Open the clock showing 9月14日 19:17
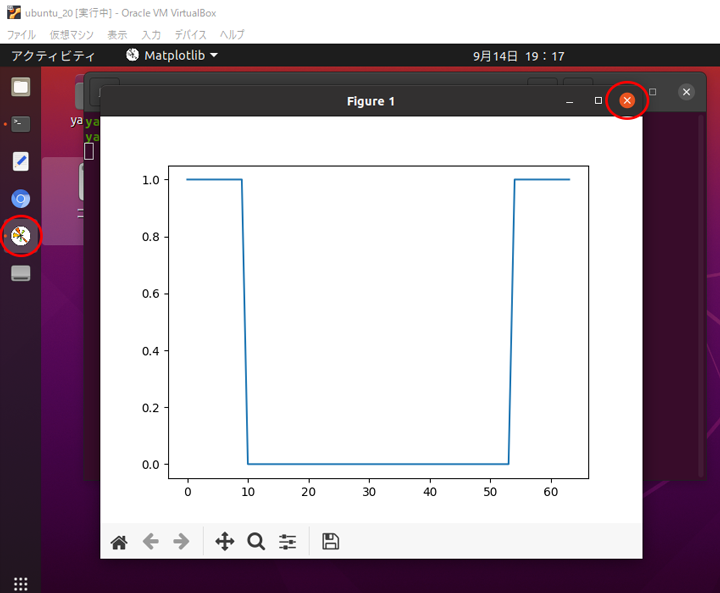Screen dimensions: 720x593 coord(518,56)
